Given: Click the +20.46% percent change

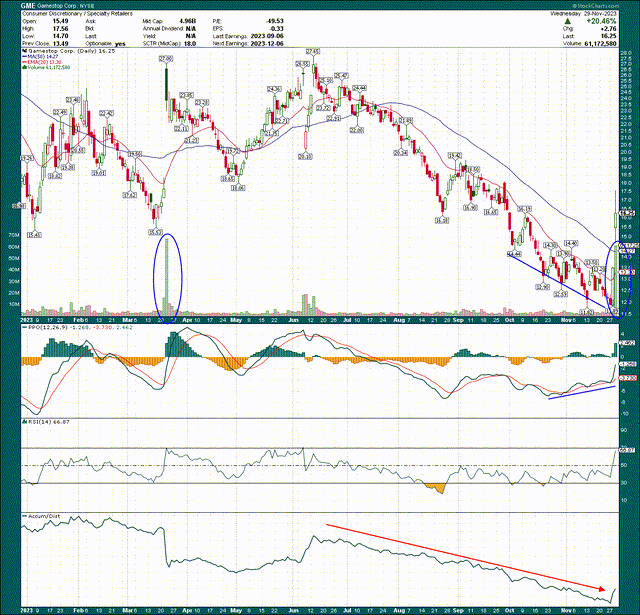Looking at the screenshot, I should 602,21.
